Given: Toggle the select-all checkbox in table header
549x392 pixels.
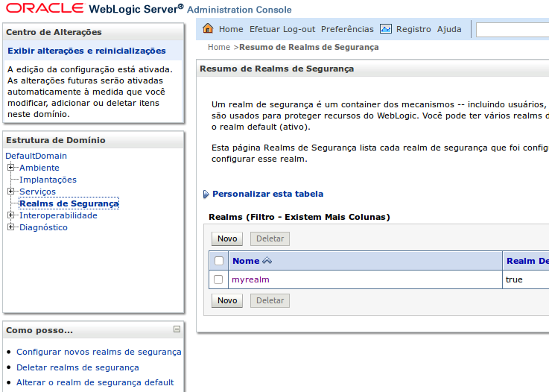Looking at the screenshot, I should [x=219, y=261].
